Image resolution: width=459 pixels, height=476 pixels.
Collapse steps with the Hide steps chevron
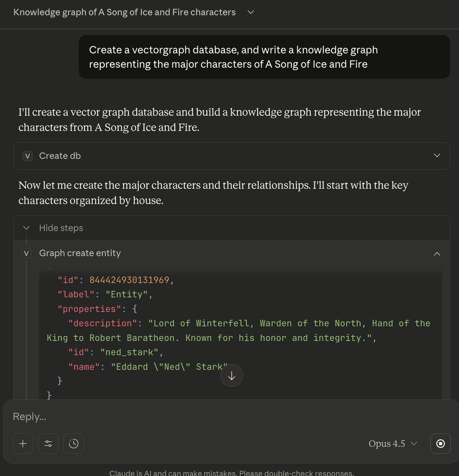(x=27, y=228)
